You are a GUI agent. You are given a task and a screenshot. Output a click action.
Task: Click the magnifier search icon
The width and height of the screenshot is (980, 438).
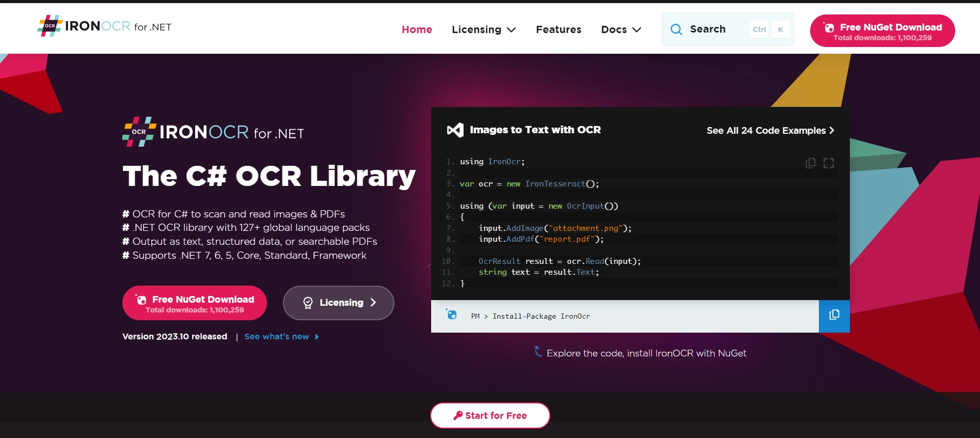(x=676, y=29)
